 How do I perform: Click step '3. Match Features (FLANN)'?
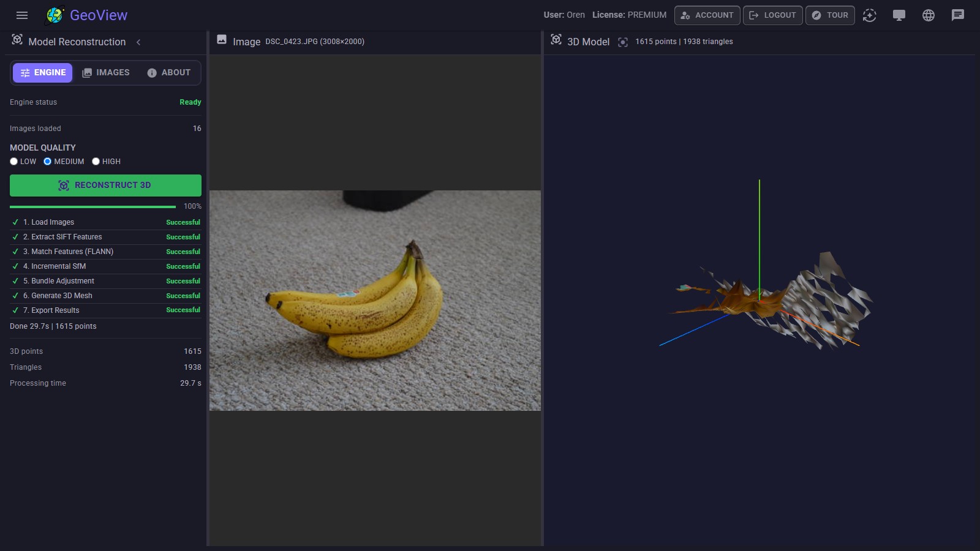click(105, 252)
